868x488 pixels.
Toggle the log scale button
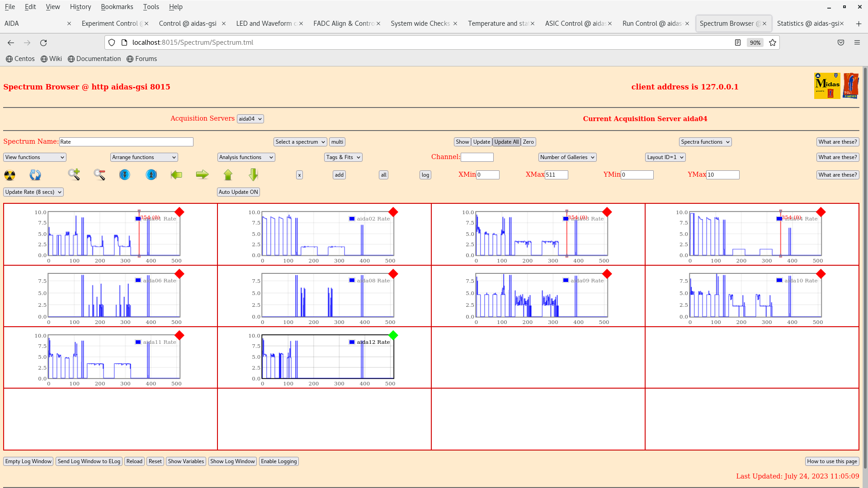point(425,175)
